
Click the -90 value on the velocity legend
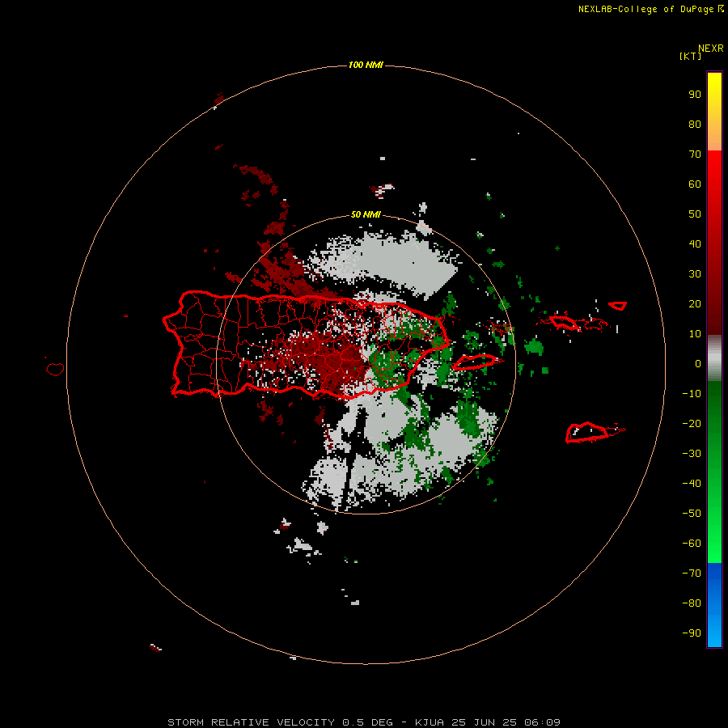[x=692, y=633]
